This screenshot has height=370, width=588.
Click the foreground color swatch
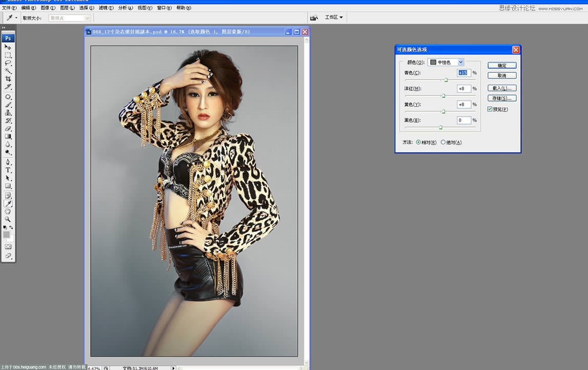(6, 235)
